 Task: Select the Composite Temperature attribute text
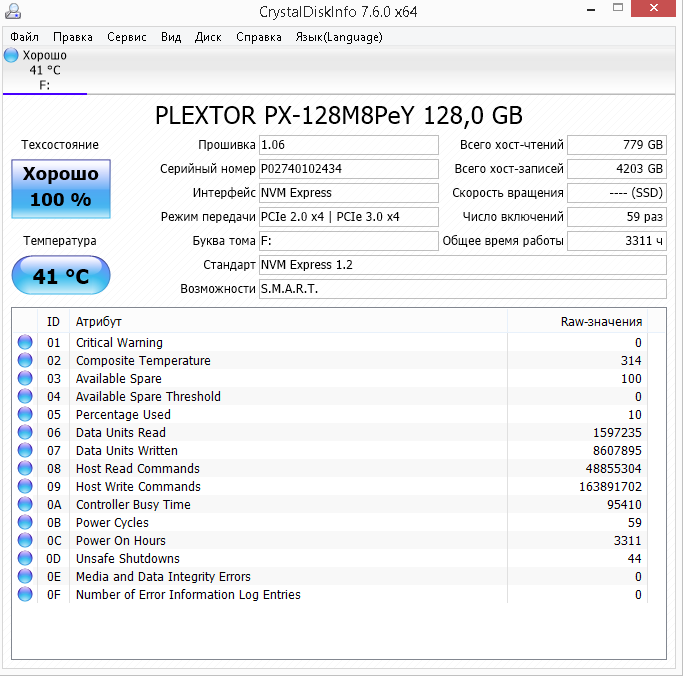point(143,361)
